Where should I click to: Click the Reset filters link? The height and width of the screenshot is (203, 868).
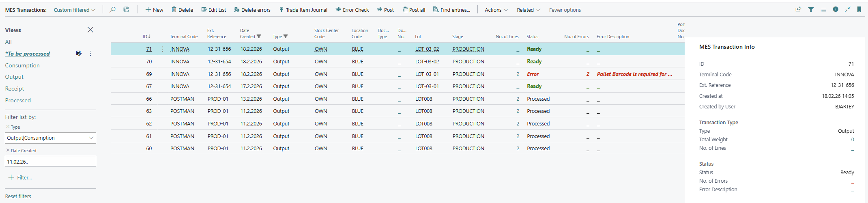(x=18, y=196)
